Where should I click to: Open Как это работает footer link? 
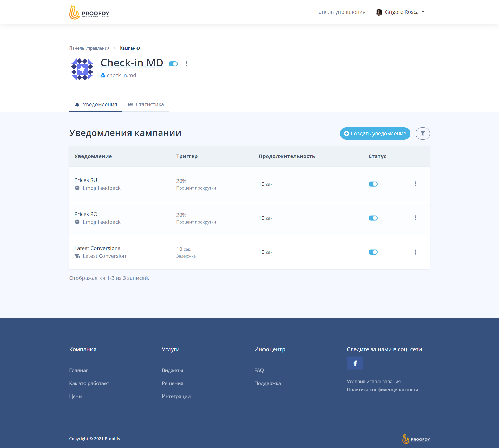click(89, 383)
